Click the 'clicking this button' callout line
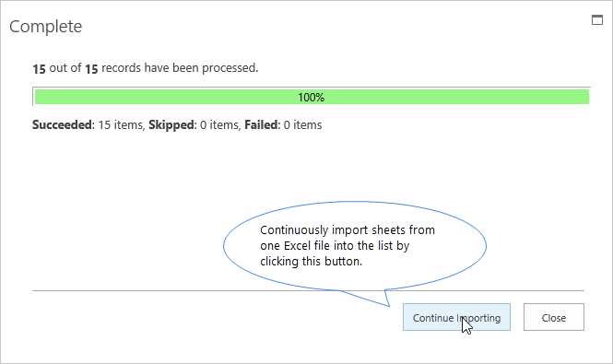The width and height of the screenshot is (613, 364). coord(312,261)
